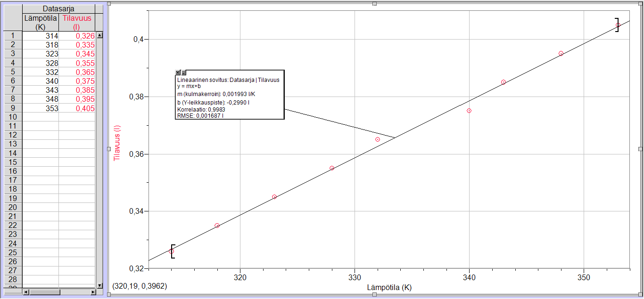644x299 pixels.
Task: Select the Datasarja table header
Action: (58, 9)
